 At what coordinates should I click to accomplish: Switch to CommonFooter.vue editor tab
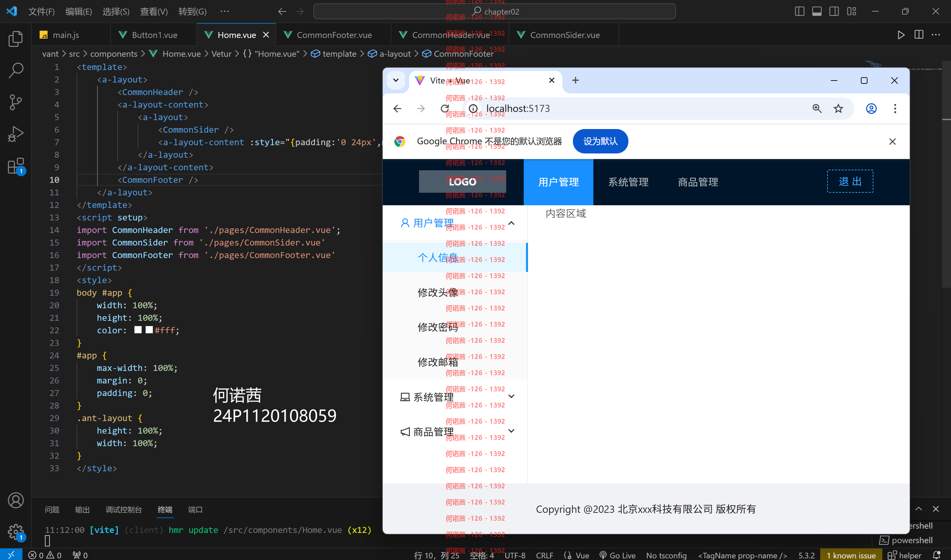(x=334, y=35)
